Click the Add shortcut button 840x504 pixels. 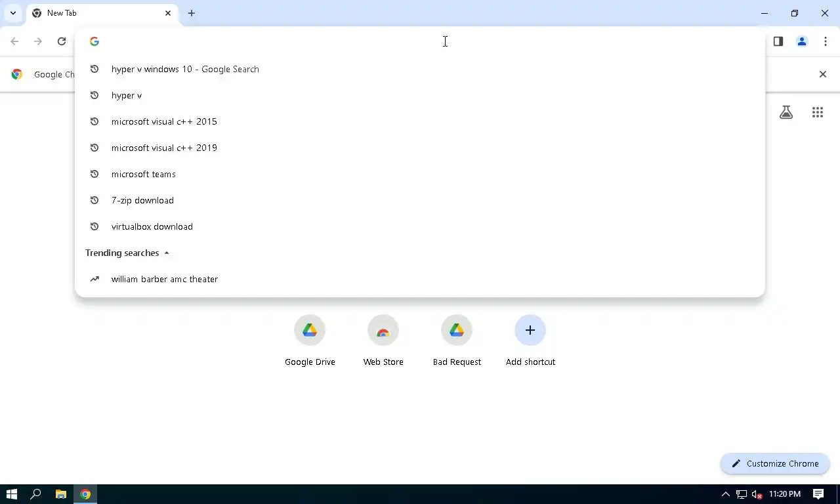click(530, 341)
